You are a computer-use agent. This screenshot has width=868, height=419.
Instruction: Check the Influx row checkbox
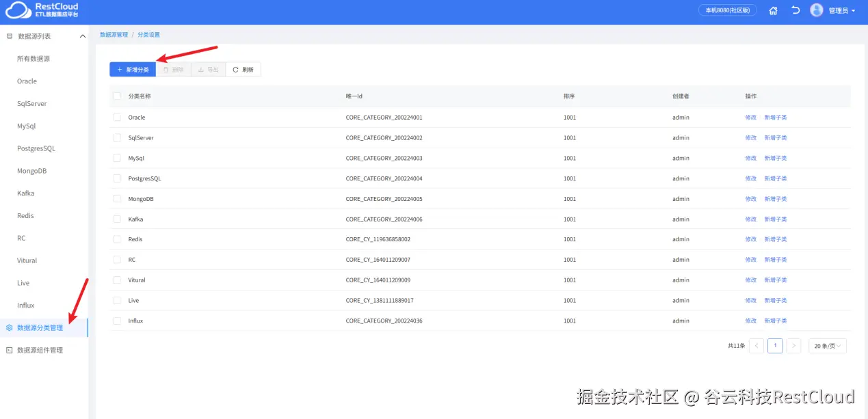tap(117, 321)
